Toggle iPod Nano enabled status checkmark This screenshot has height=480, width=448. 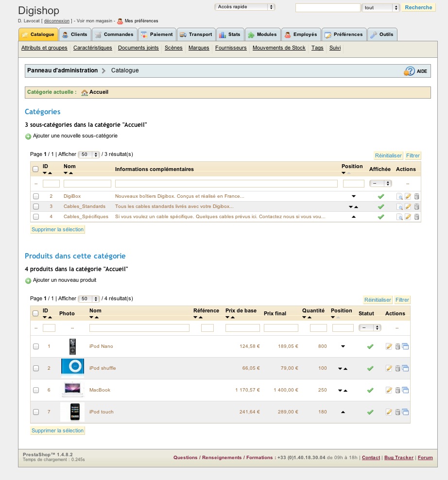point(370,346)
